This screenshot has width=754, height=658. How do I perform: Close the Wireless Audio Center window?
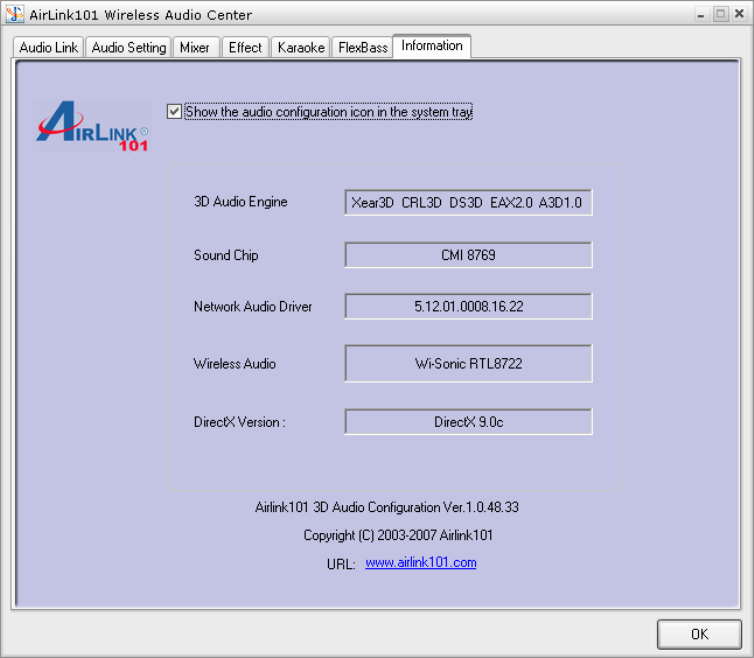tap(740, 14)
